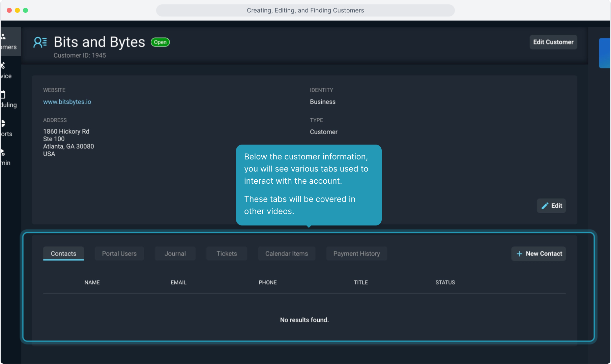Sort contacts by NAME column header

92,282
